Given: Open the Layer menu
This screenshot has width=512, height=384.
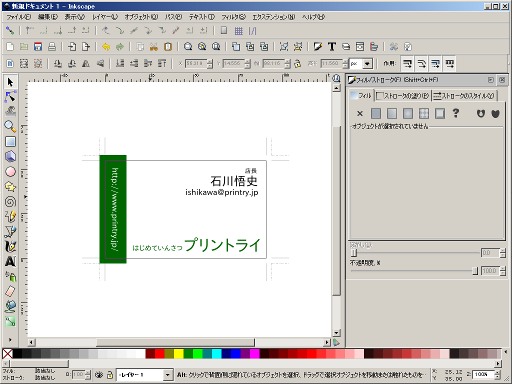Looking at the screenshot, I should click(105, 17).
